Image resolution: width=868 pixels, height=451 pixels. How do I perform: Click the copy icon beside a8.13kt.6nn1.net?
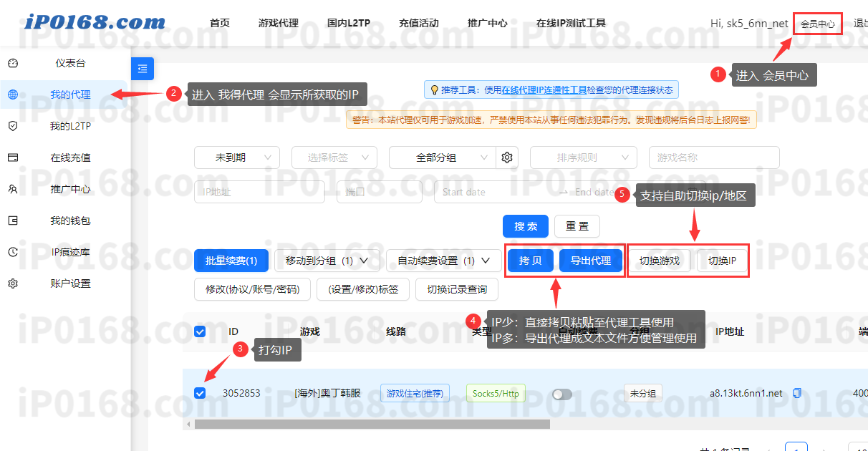point(797,393)
